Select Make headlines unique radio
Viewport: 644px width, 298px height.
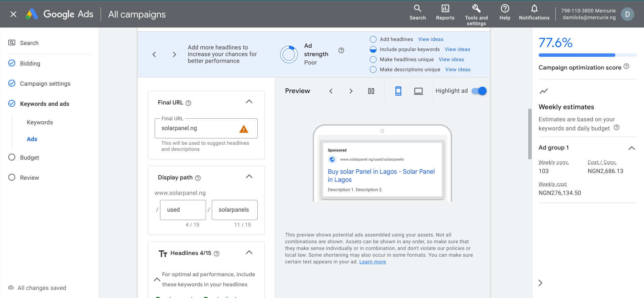coord(373,59)
